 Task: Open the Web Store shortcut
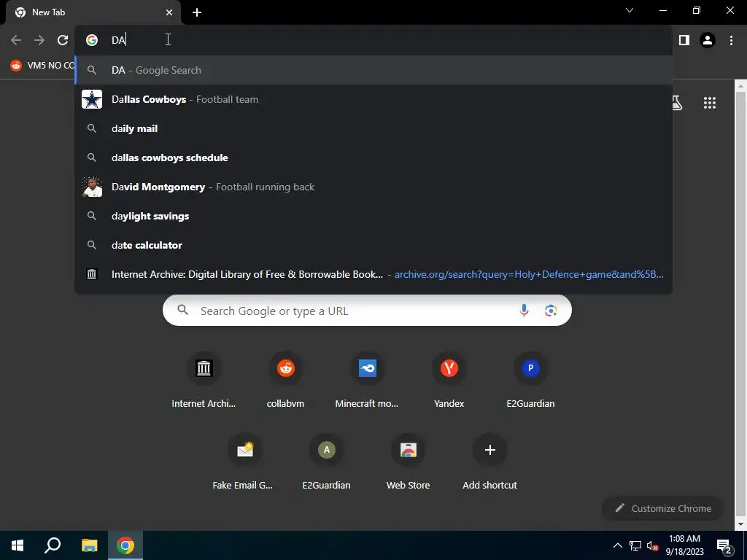[408, 463]
